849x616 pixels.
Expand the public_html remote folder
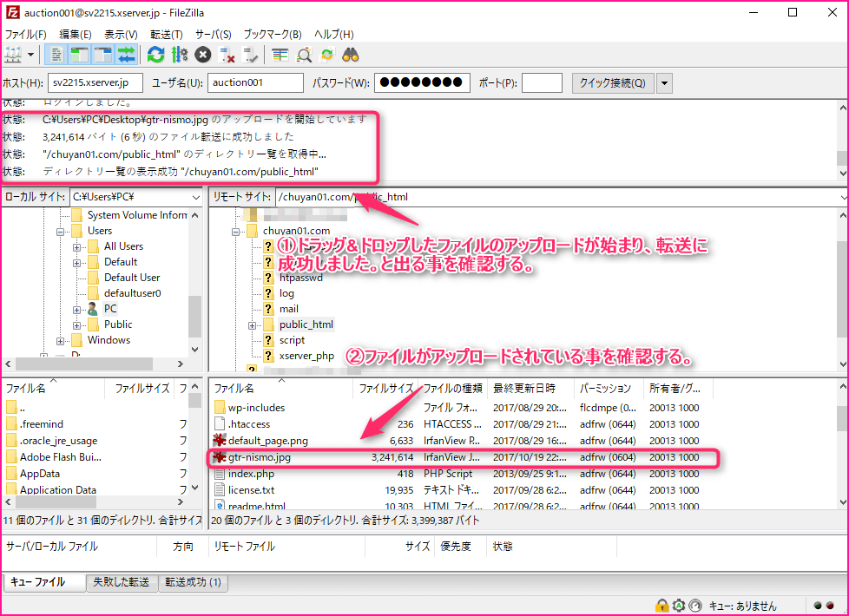click(x=252, y=325)
